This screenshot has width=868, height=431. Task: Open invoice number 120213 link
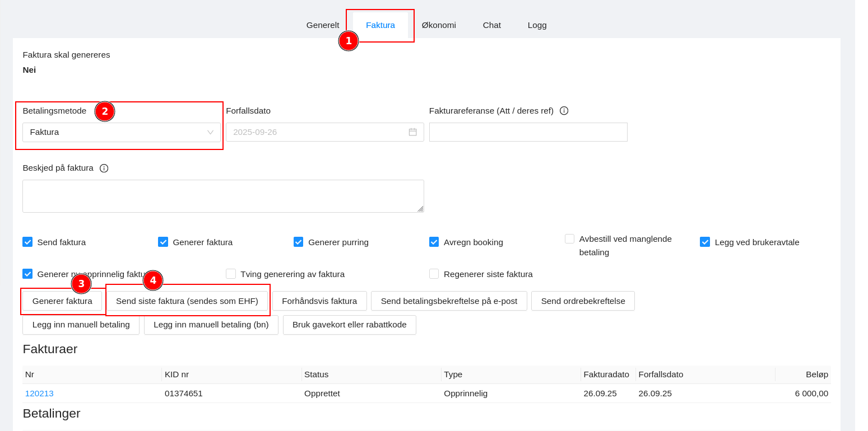click(39, 393)
